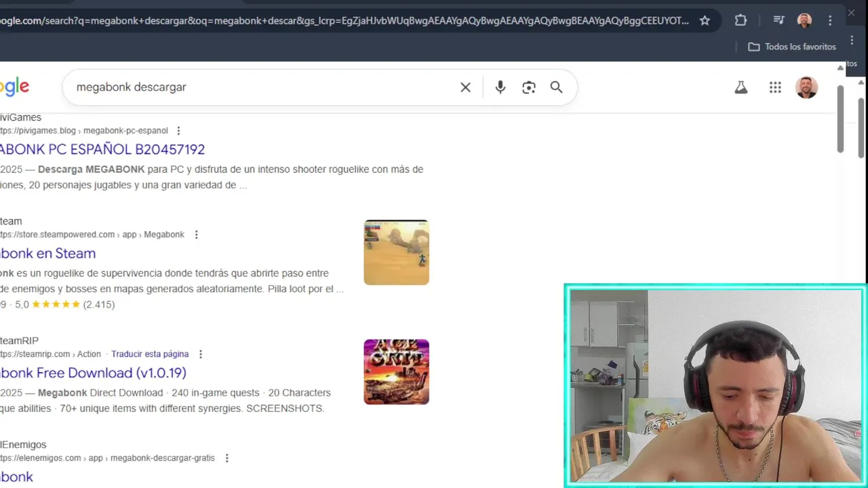This screenshot has height=488, width=868.
Task: Open more options for the store.steampowered.com result
Action: [196, 235]
